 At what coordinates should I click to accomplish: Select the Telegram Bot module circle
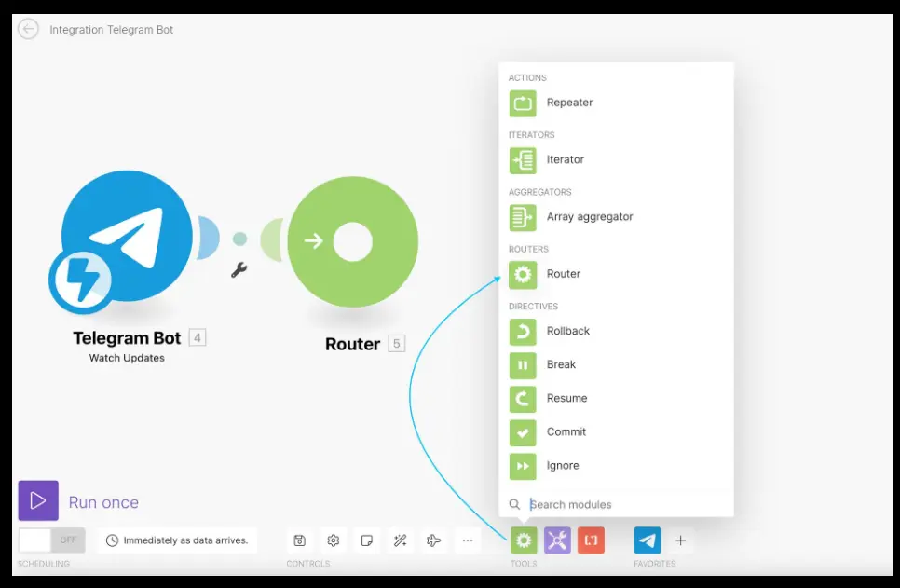coord(127,236)
